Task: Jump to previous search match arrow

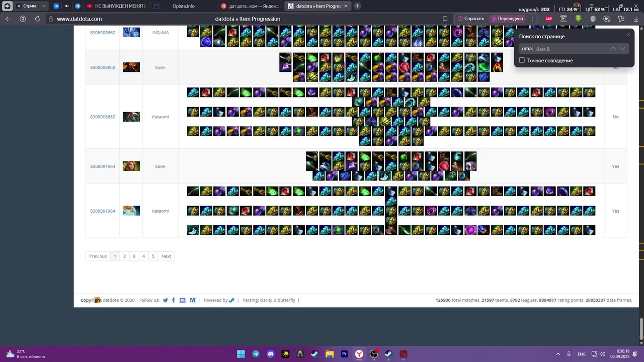Action: [x=613, y=49]
